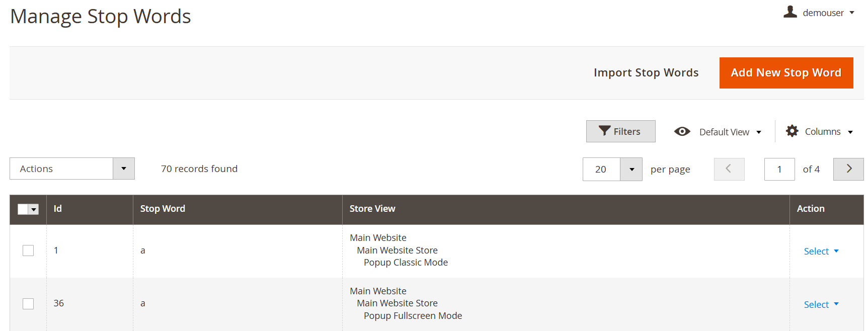Open the header select-all dropdown arrow
868x331 pixels.
pyautogui.click(x=34, y=209)
